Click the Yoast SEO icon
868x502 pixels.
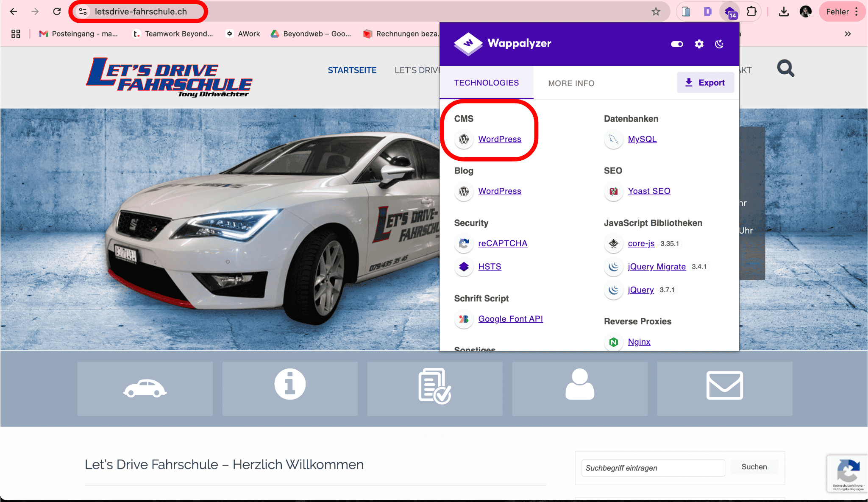[613, 191]
